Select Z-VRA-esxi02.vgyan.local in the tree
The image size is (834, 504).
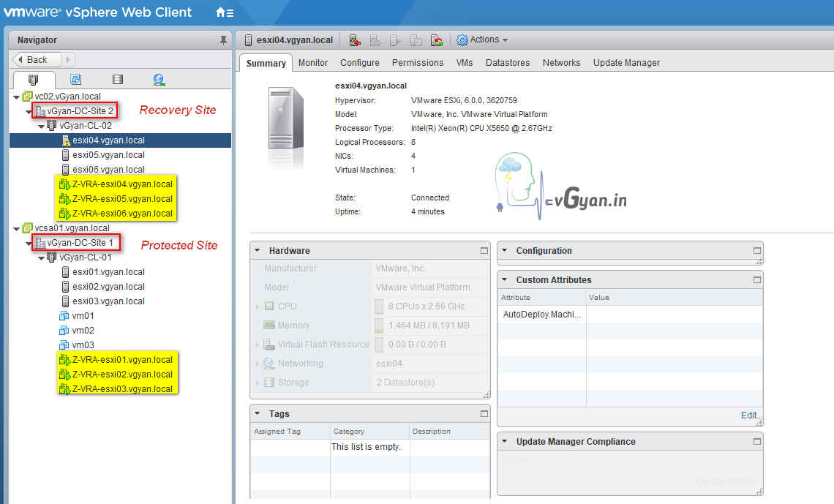[x=122, y=375]
